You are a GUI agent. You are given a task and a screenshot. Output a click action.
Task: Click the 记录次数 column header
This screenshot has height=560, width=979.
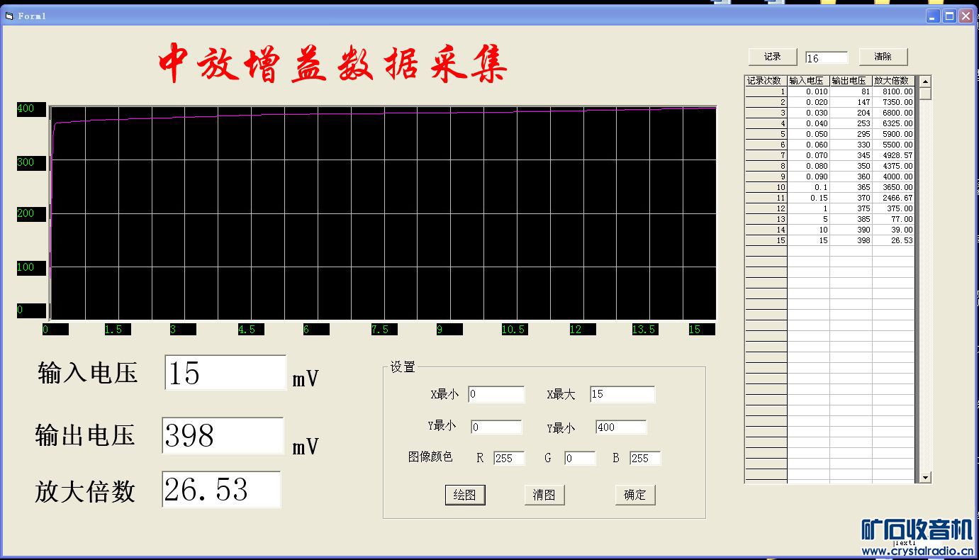pos(766,81)
